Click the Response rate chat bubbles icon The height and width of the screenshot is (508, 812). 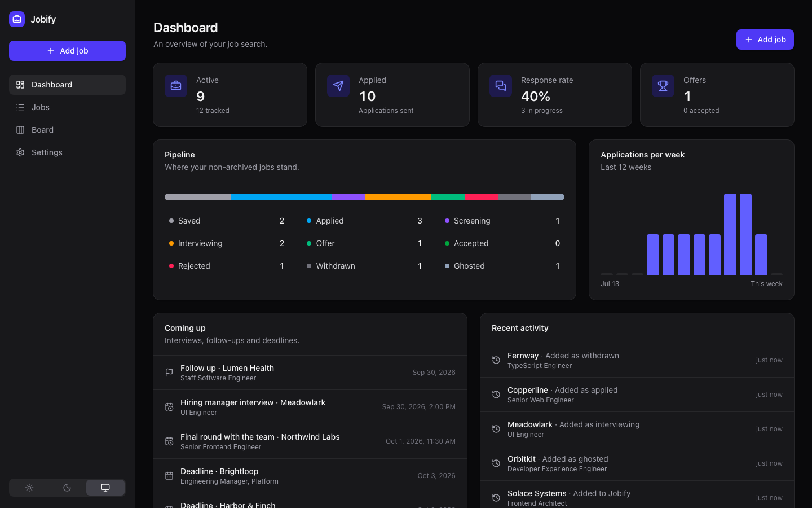[501, 86]
